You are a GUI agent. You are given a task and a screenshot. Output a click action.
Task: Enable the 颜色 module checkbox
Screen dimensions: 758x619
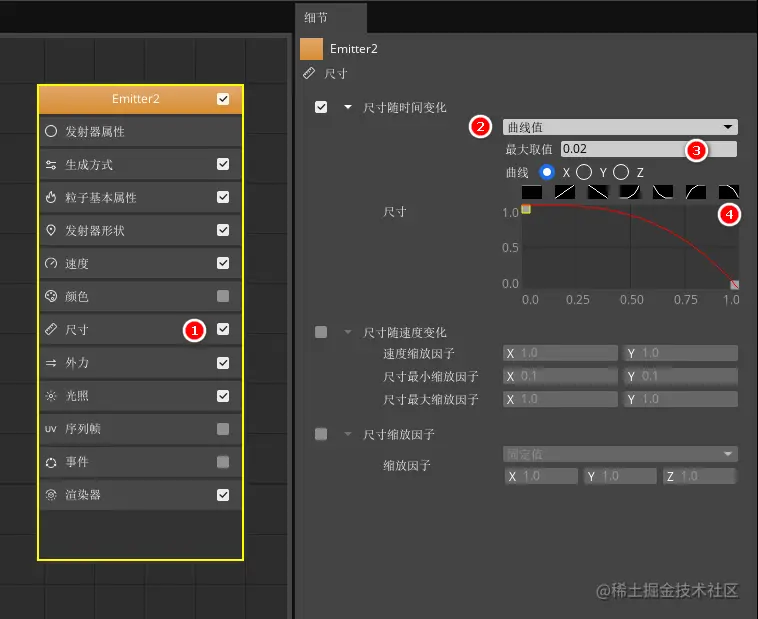[x=223, y=295]
